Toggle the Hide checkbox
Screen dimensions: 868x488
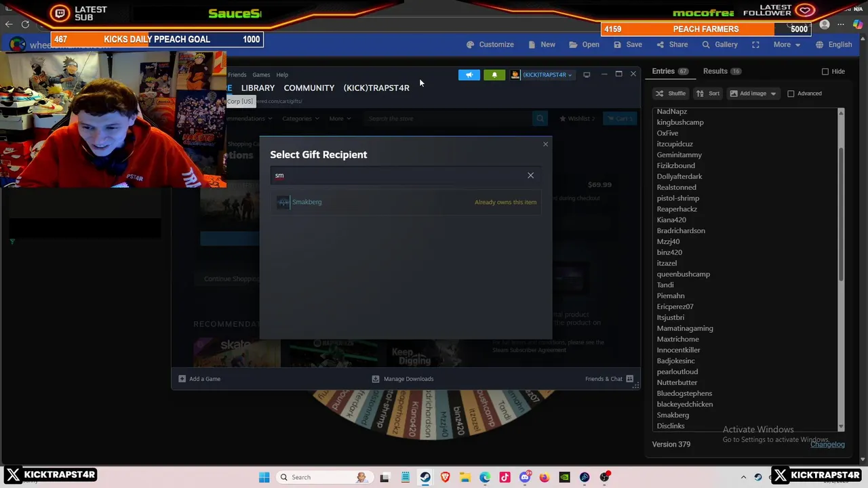pos(825,72)
